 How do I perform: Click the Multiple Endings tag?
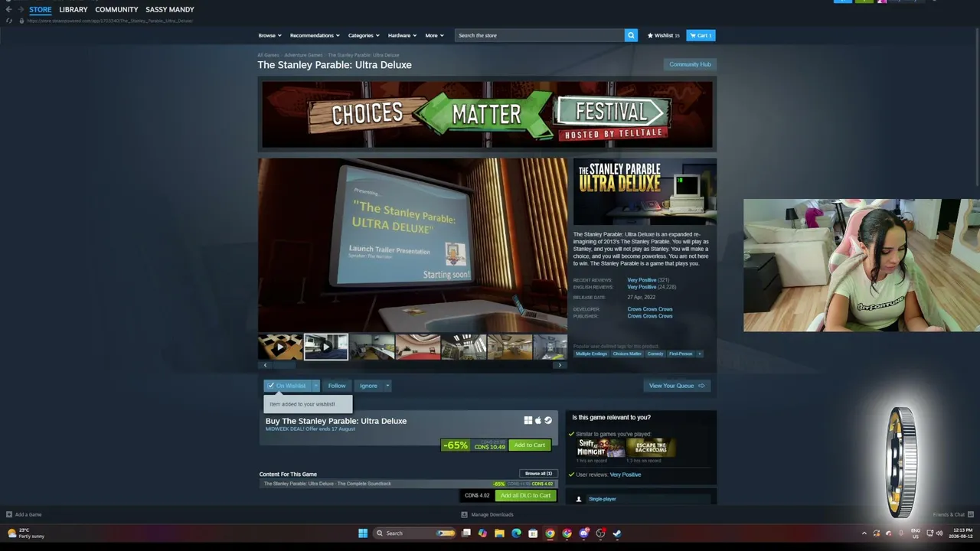pyautogui.click(x=591, y=354)
